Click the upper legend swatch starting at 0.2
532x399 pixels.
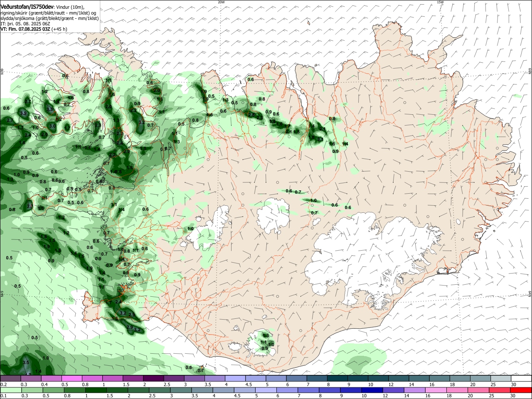[x=10, y=379]
